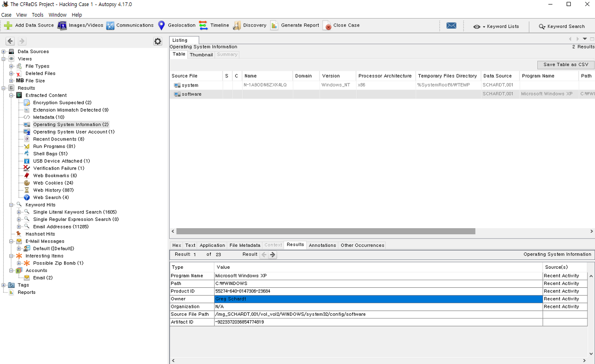
Task: Select Verification Failure (1)
Action: [x=59, y=168]
